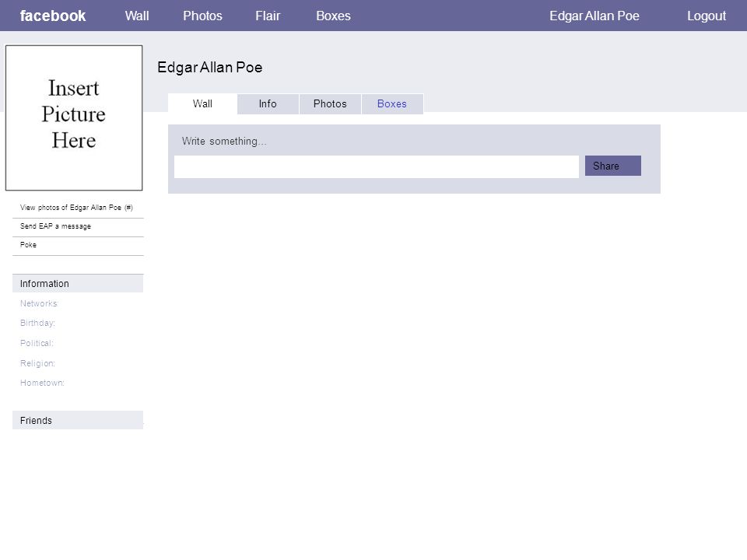747x560 pixels.
Task: Switch to the Boxes profile tab
Action: tap(392, 103)
